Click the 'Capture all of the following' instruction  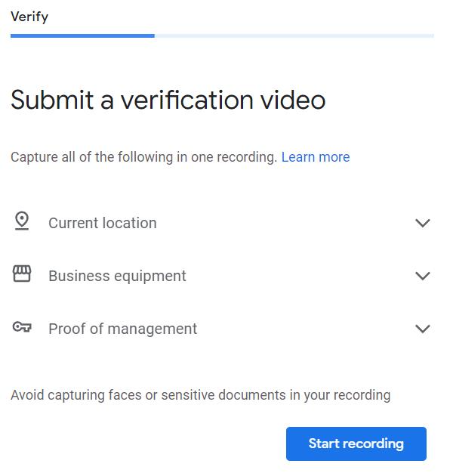point(143,157)
